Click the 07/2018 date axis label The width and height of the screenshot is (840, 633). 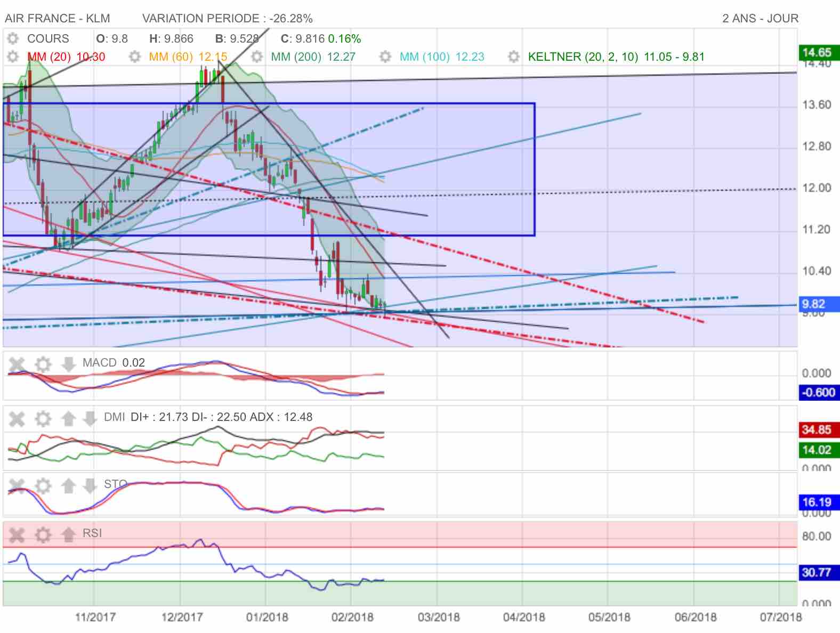click(780, 617)
